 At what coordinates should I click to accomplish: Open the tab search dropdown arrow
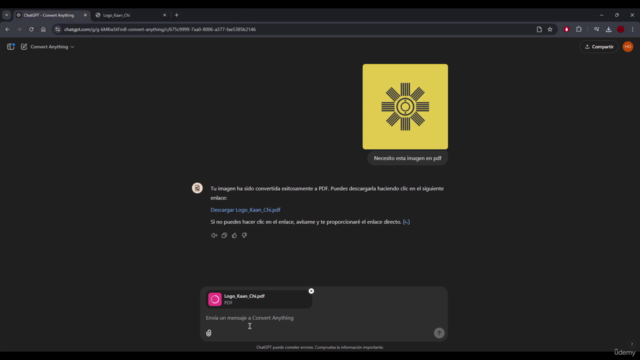[x=7, y=15]
